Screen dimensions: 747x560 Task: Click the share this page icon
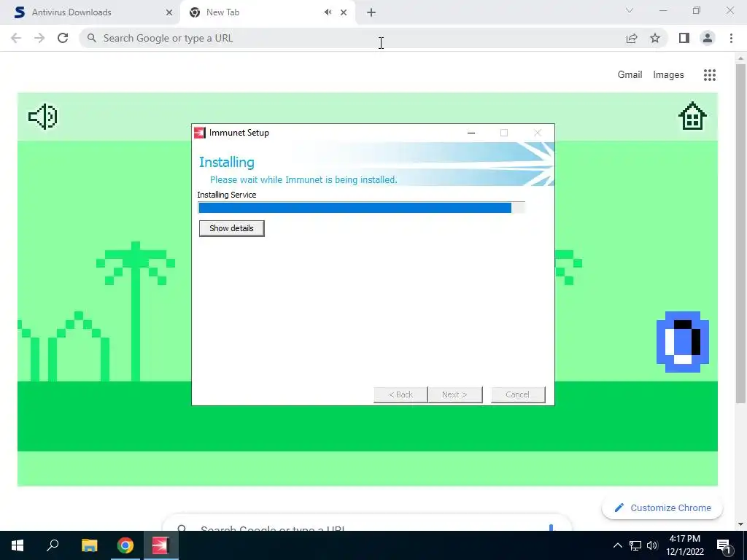(x=632, y=38)
